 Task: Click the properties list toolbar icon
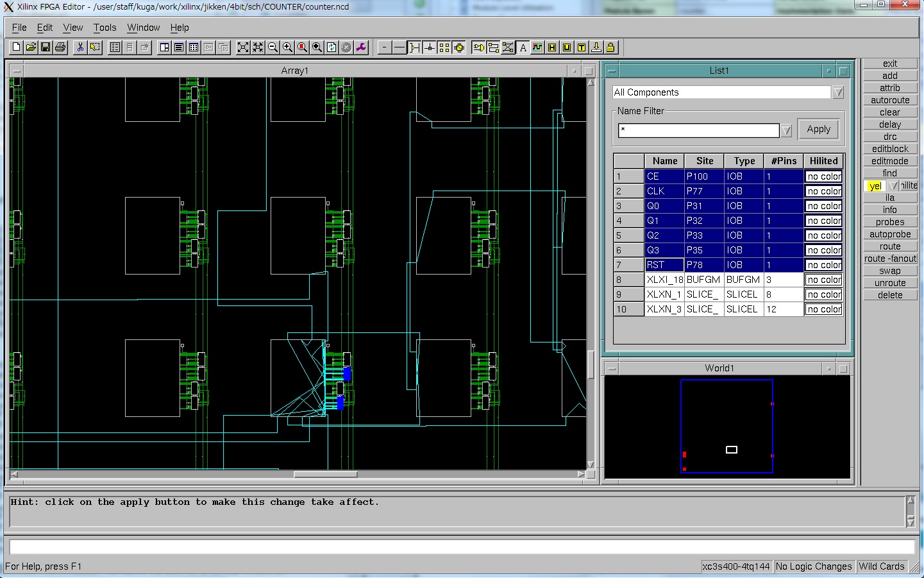coord(115,47)
